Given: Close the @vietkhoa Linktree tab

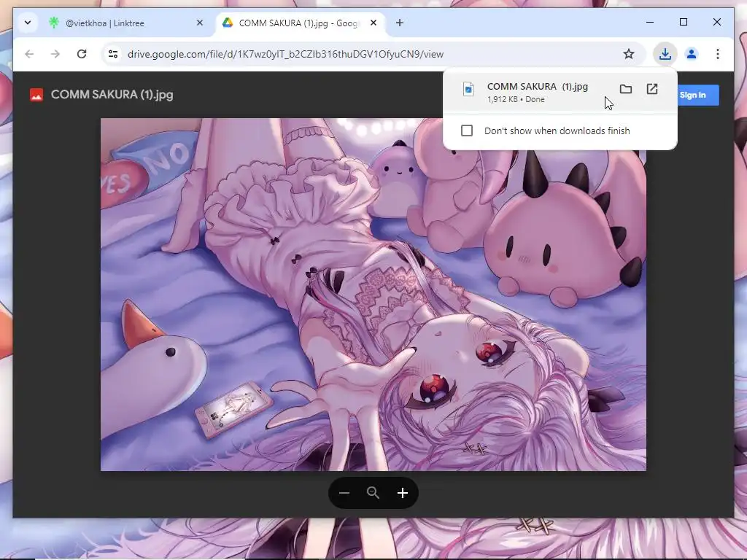Looking at the screenshot, I should coord(200,23).
